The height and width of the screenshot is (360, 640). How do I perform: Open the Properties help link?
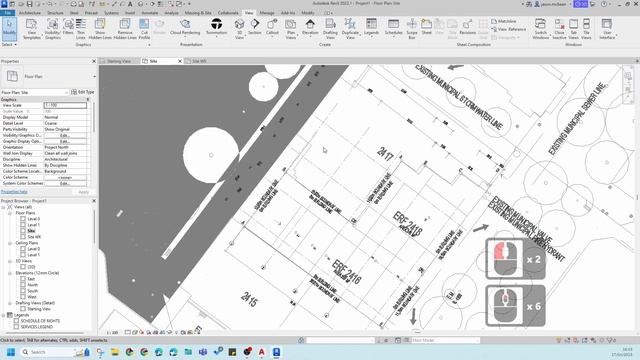click(14, 192)
